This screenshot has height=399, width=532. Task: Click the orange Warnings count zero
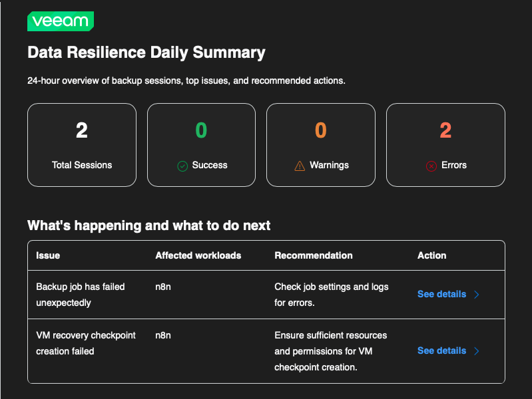(x=320, y=130)
